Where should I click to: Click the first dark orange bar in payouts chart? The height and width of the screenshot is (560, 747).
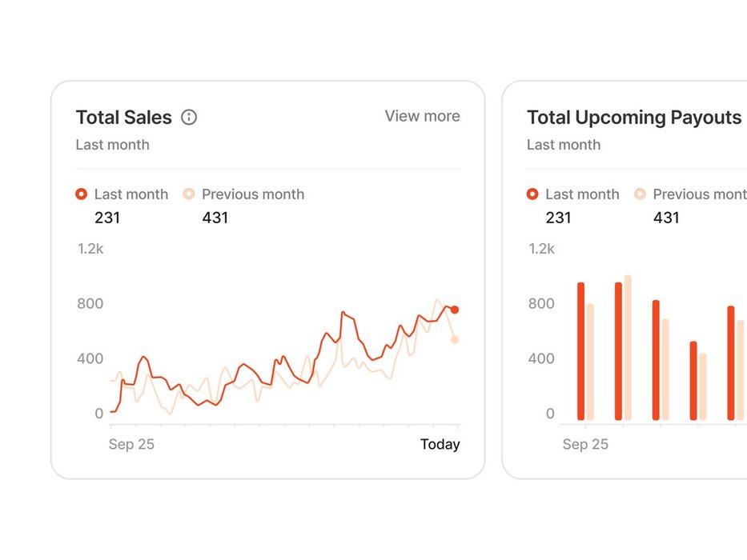click(x=580, y=352)
